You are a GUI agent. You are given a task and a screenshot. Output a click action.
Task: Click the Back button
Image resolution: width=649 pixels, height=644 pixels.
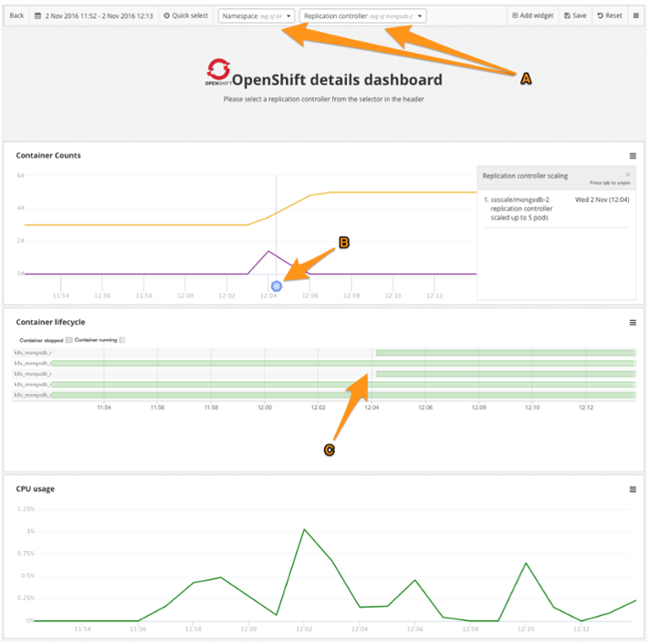[x=16, y=16]
